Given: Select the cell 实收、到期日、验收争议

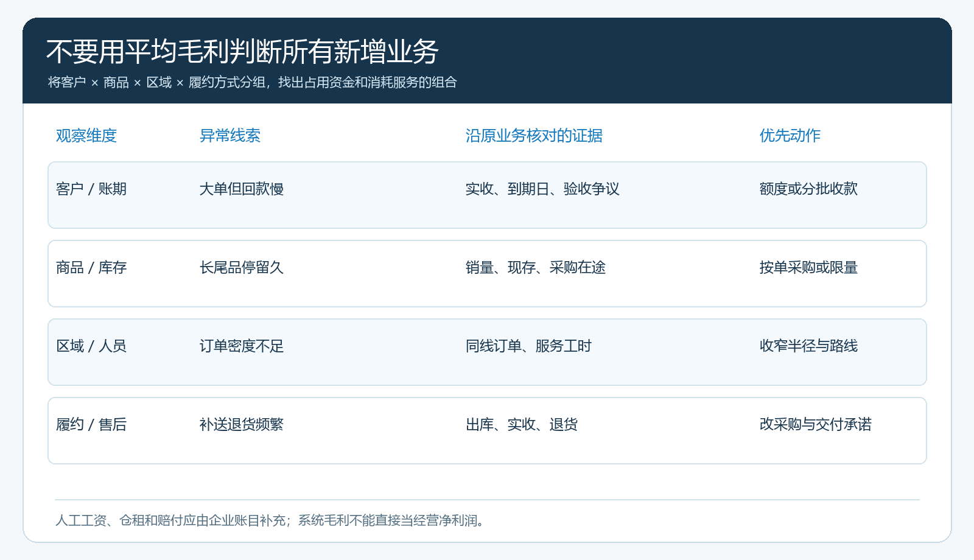Looking at the screenshot, I should pyautogui.click(x=542, y=189).
